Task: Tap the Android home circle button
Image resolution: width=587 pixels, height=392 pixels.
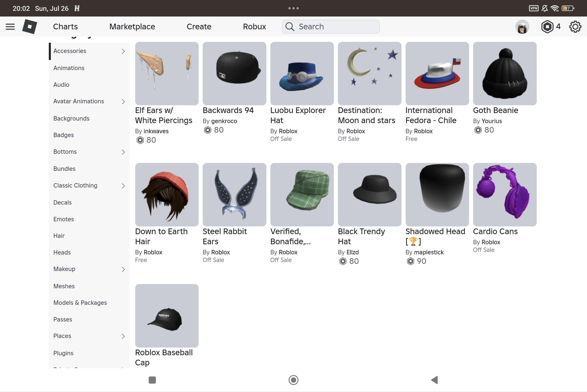Action: [293, 380]
